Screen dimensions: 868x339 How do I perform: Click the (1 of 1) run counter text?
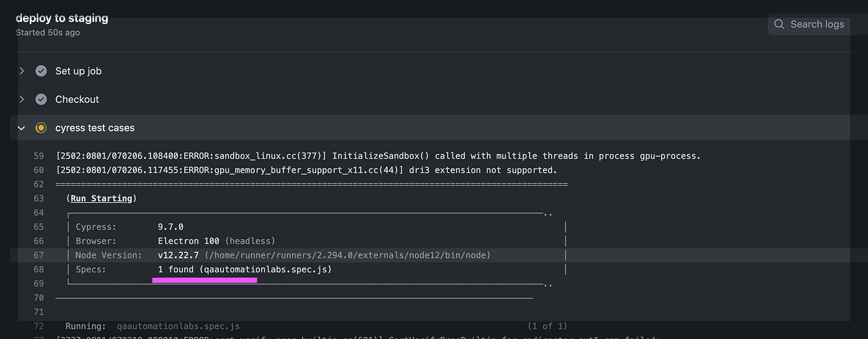[x=547, y=326]
